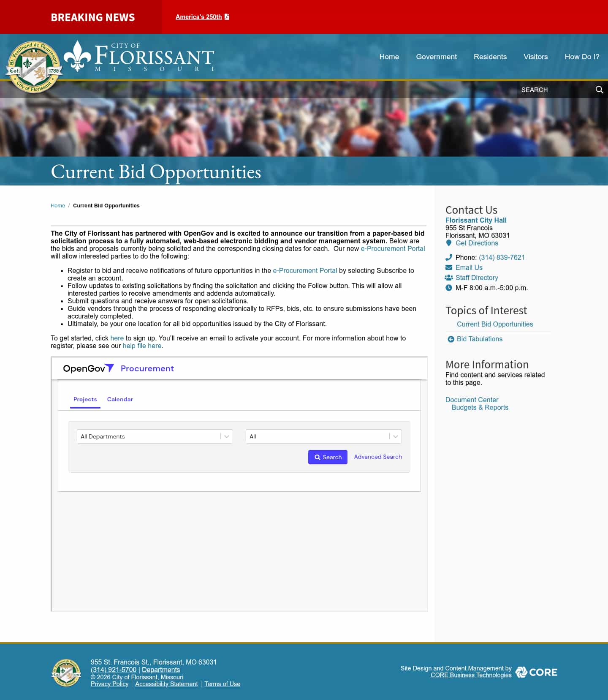Click the chevron arrow of the All Departments dropdown

tap(227, 436)
